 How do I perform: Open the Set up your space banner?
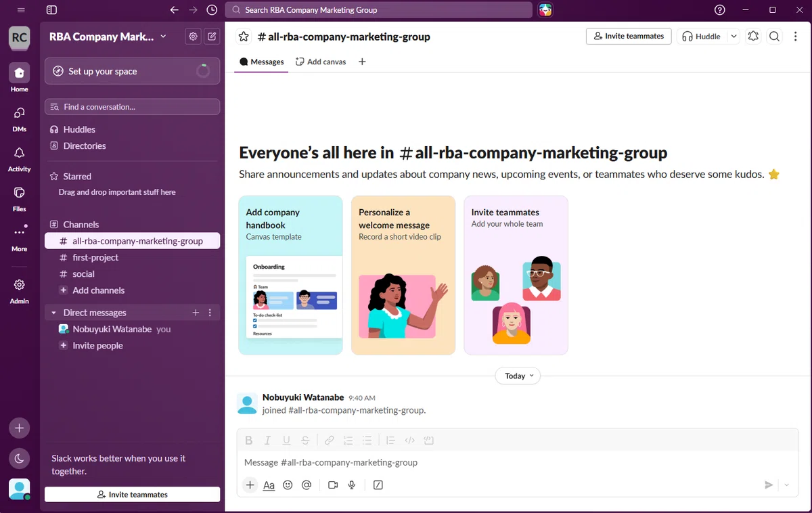pos(132,71)
